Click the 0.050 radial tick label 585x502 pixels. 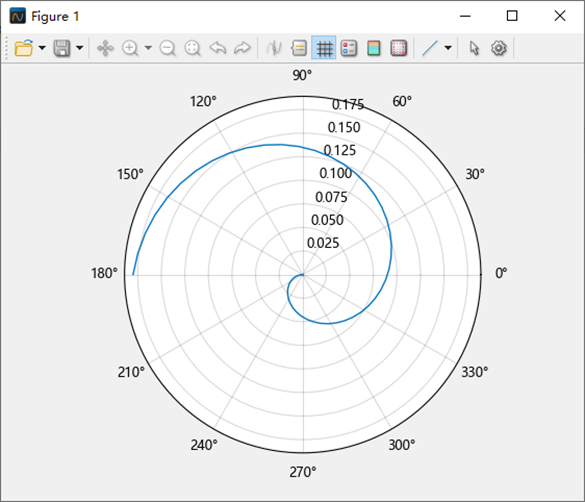coord(327,220)
